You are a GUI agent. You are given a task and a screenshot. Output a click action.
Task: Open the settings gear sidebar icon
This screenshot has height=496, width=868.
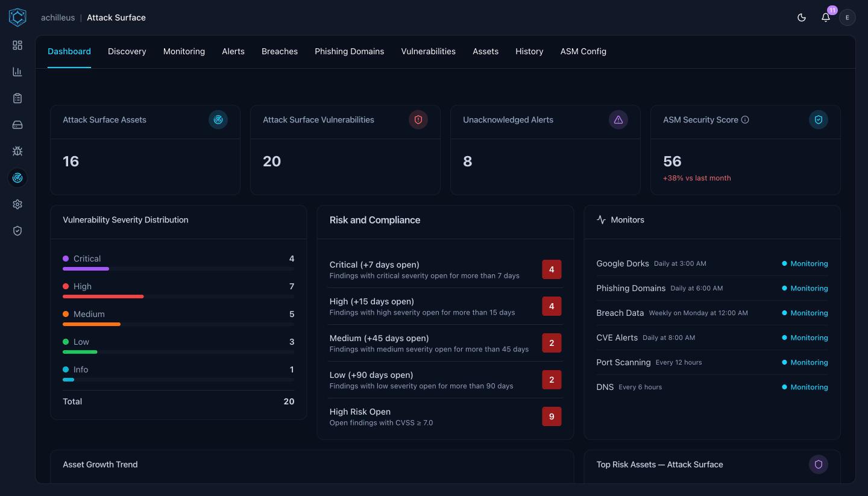tap(17, 204)
